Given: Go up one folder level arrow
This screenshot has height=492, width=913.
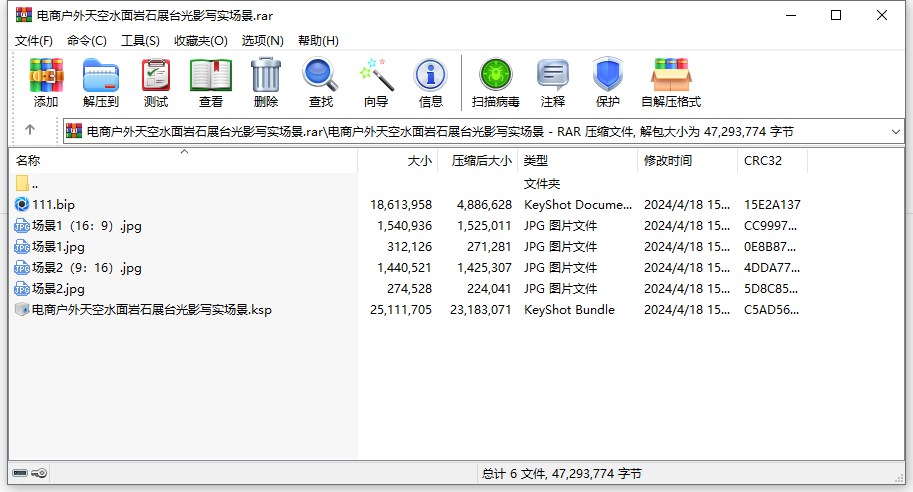Looking at the screenshot, I should (30, 130).
